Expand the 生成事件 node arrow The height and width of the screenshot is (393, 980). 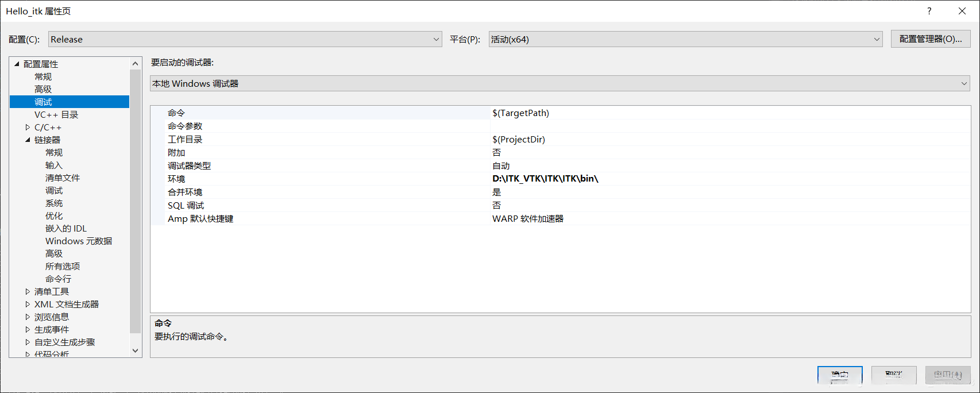28,329
